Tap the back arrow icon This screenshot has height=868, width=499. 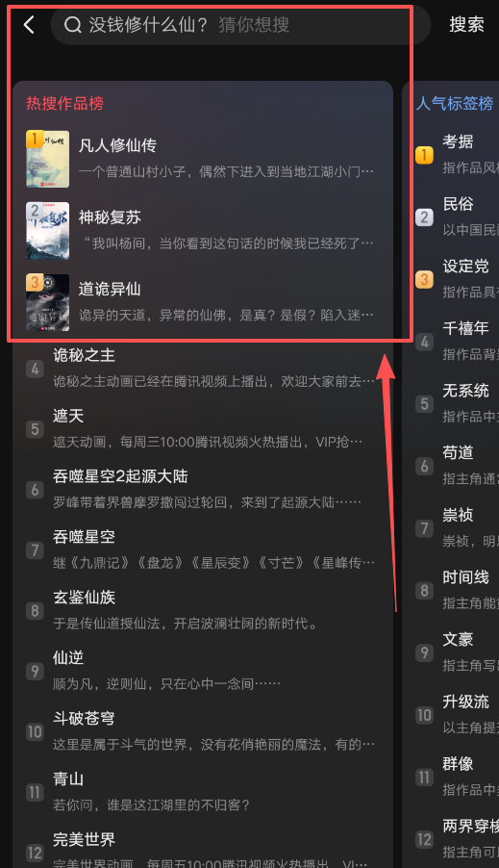29,25
